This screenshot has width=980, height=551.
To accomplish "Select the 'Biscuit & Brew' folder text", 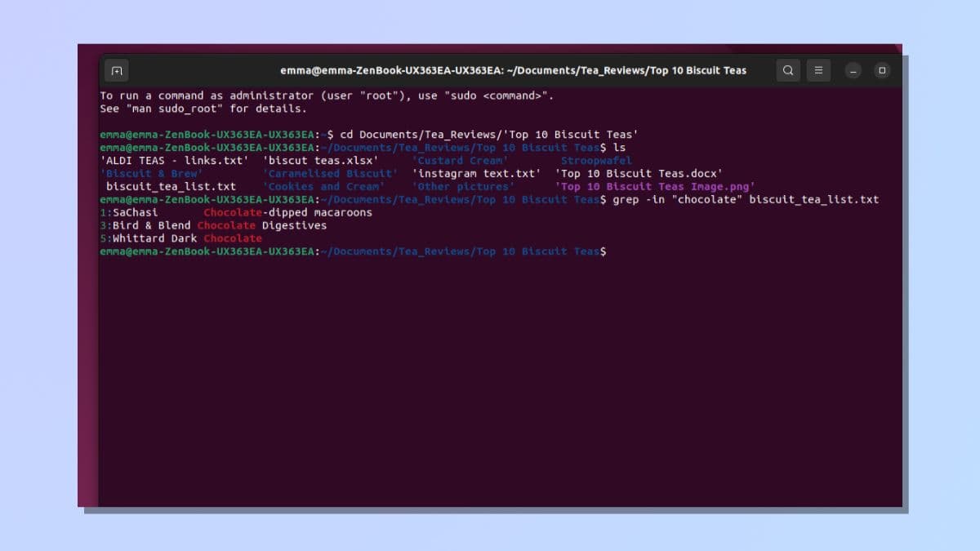I will (152, 173).
